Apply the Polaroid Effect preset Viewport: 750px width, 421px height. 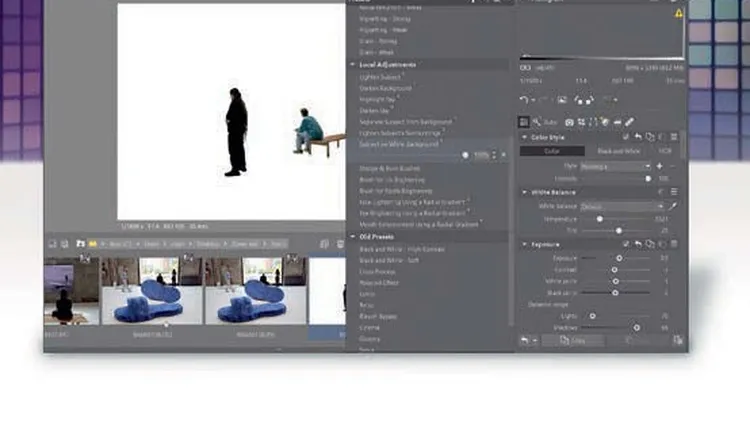tap(379, 283)
